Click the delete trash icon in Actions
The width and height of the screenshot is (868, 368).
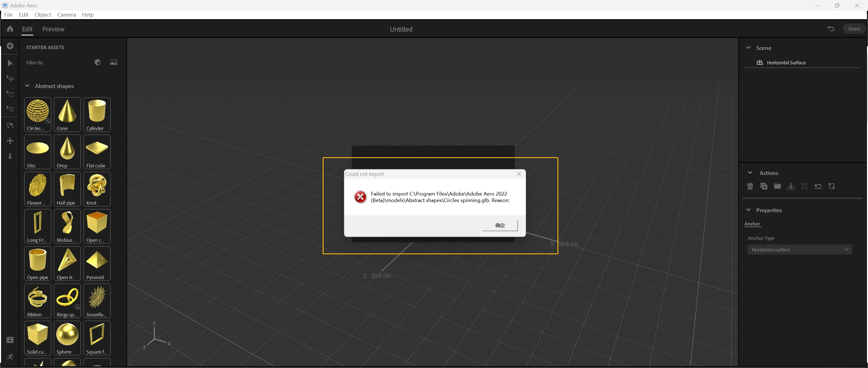750,186
